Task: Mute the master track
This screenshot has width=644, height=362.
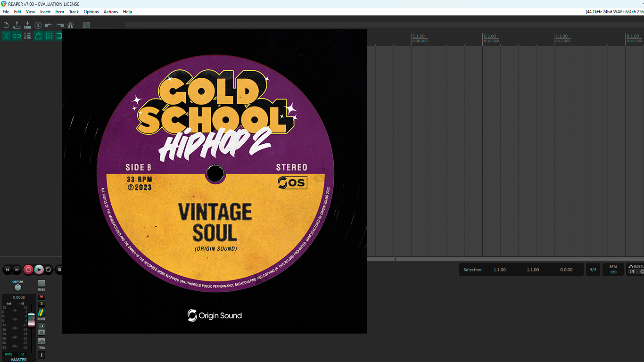Action: pos(41,296)
